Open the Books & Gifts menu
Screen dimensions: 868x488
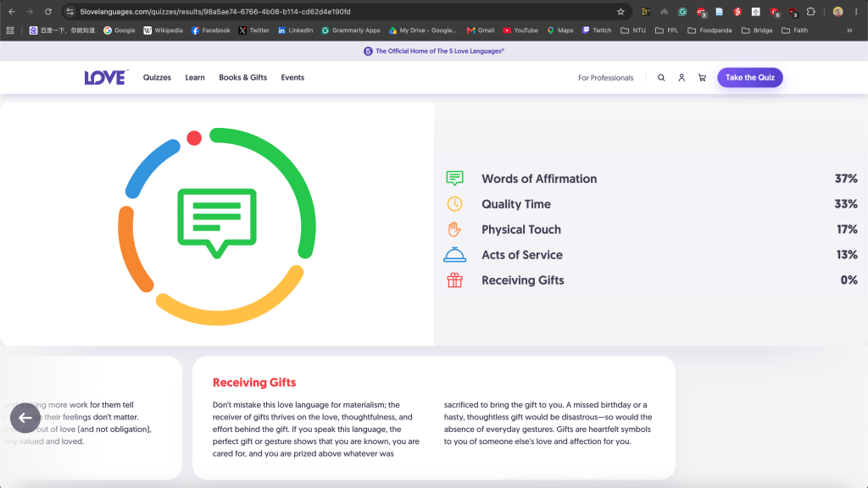(242, 77)
